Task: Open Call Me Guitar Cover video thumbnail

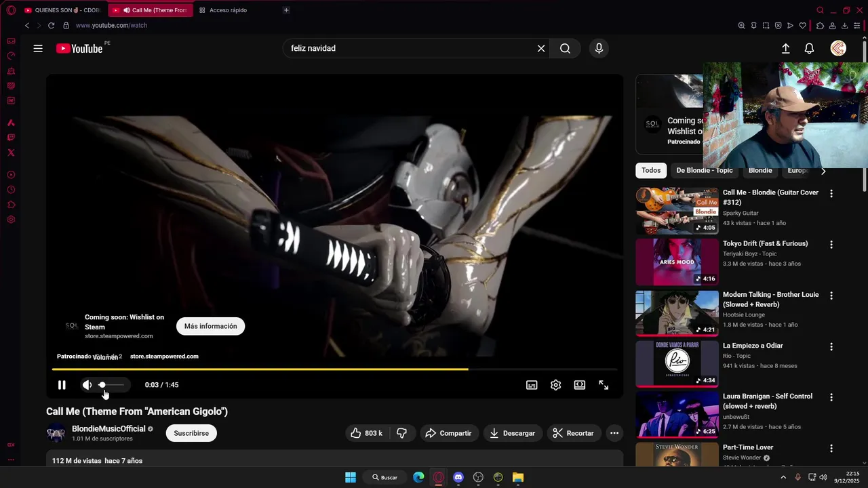Action: click(677, 211)
